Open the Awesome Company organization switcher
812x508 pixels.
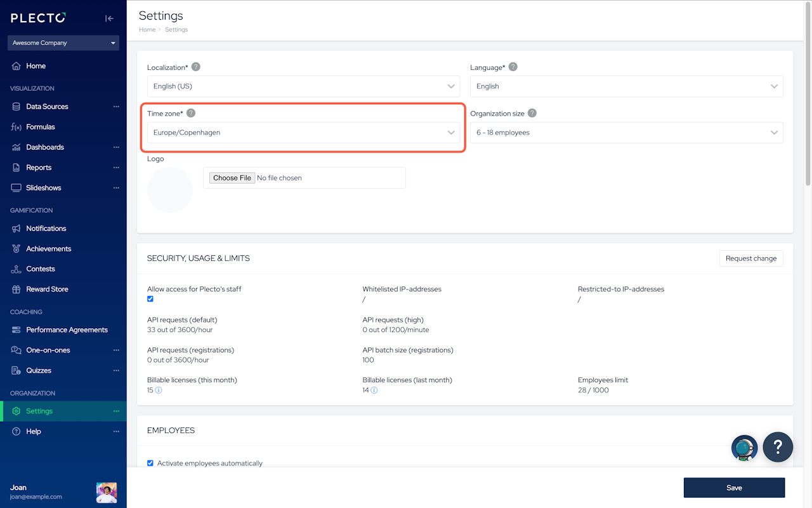pos(63,43)
